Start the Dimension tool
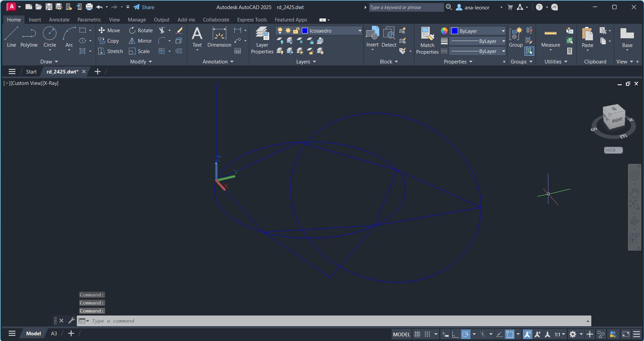 point(219,37)
